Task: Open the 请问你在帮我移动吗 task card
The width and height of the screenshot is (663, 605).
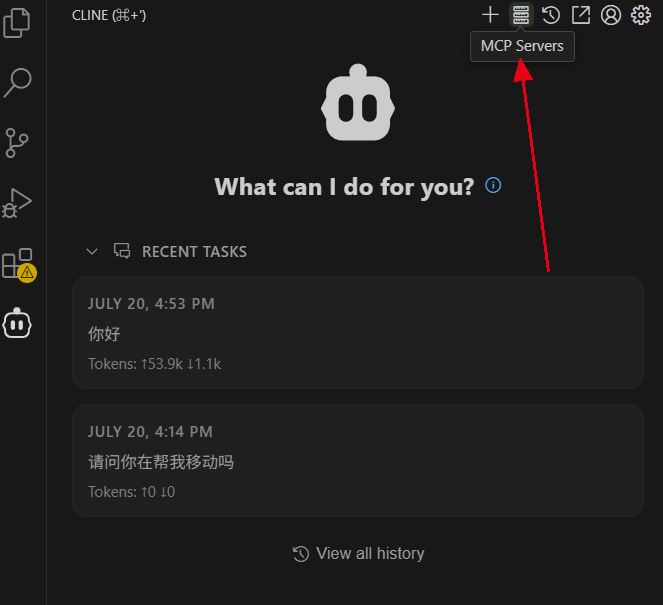Action: pyautogui.click(x=358, y=460)
